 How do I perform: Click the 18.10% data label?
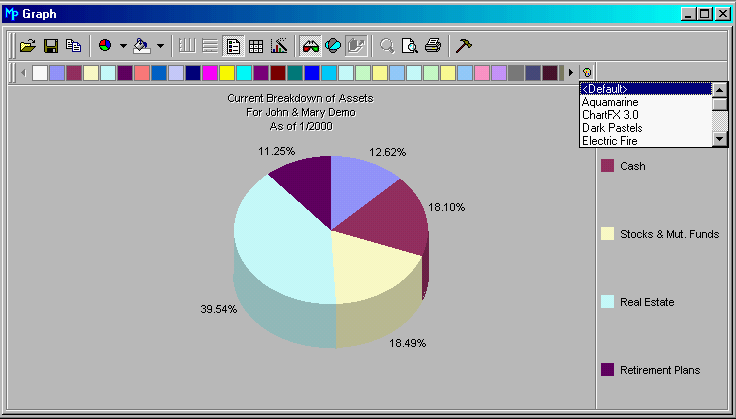(x=446, y=207)
